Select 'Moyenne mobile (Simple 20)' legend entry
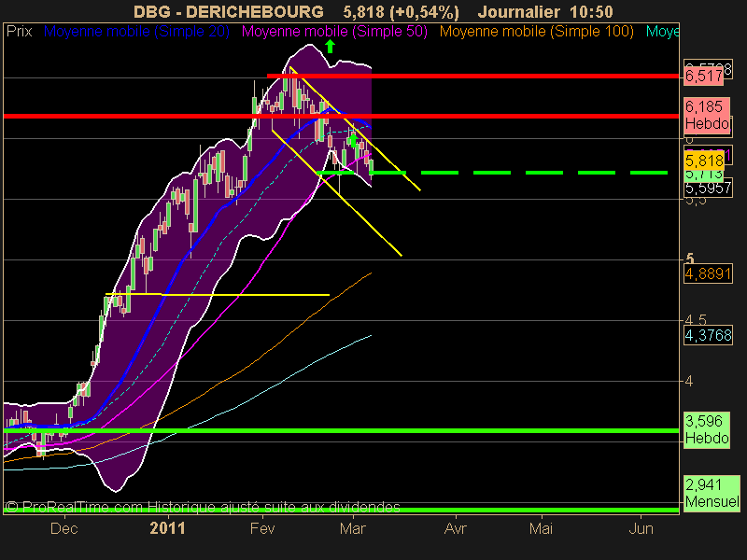This screenshot has height=560, width=747. 136,32
